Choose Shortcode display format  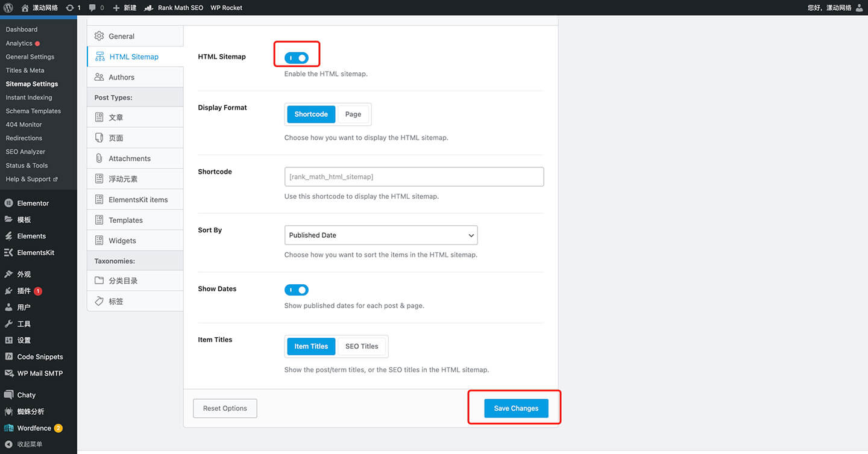coord(311,114)
